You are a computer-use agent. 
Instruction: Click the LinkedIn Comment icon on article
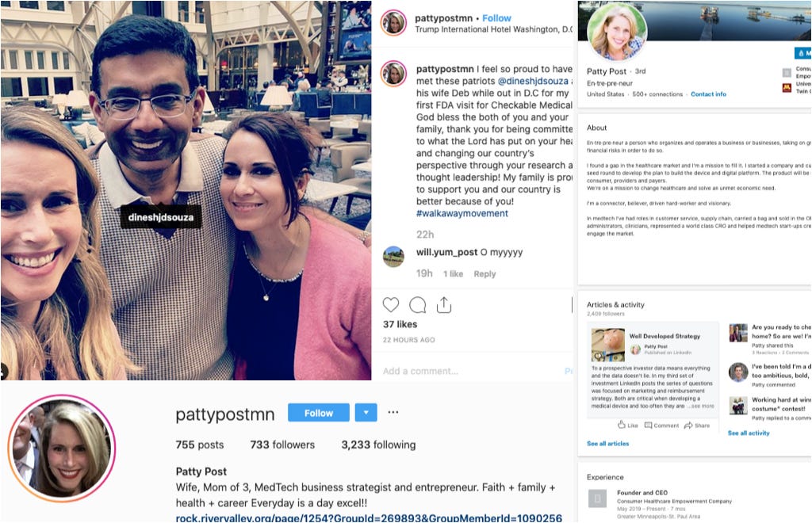click(648, 426)
